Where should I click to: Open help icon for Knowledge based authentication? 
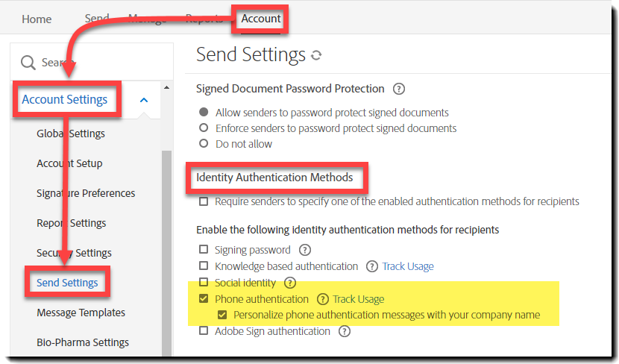tap(372, 266)
